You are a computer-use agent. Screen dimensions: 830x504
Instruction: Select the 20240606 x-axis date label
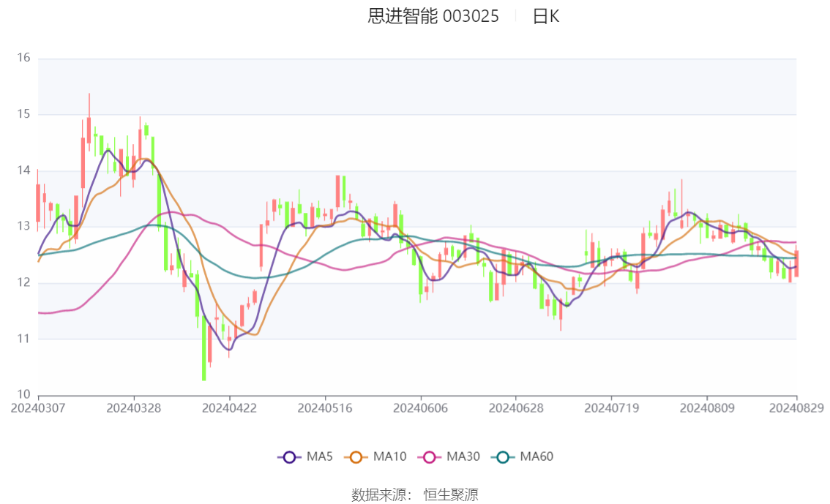[420, 408]
